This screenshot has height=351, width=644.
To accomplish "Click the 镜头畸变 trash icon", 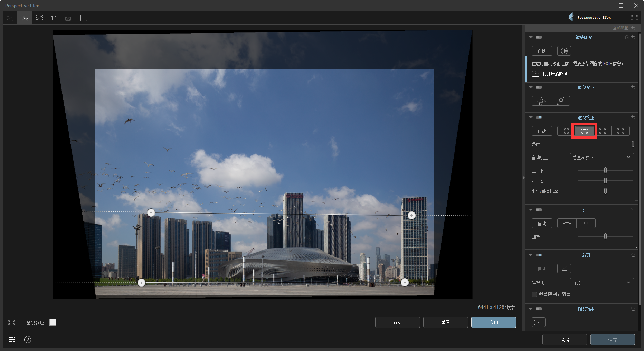I will point(627,37).
